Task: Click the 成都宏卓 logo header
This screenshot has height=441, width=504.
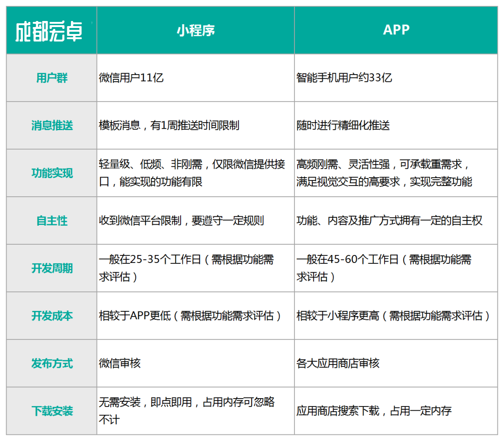Action: coord(51,30)
